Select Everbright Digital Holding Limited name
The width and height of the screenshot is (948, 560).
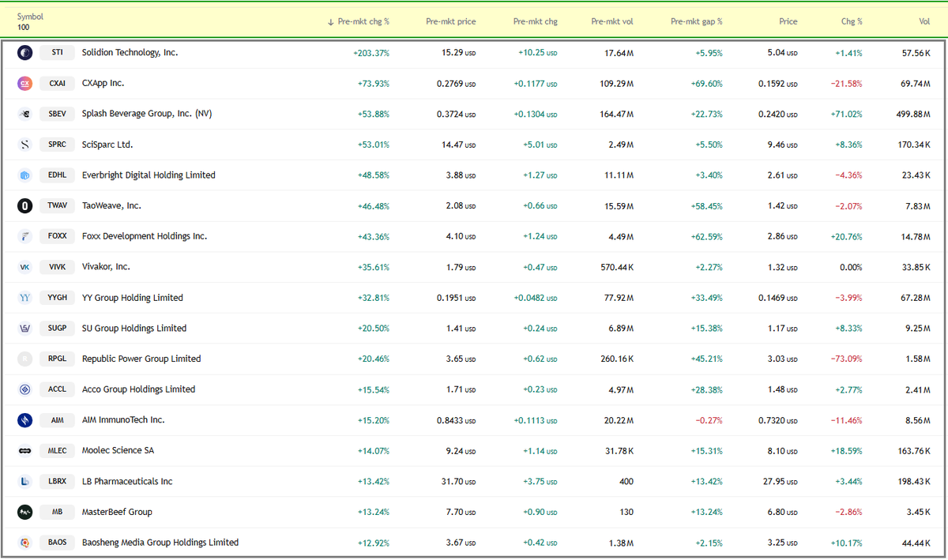[x=149, y=175]
